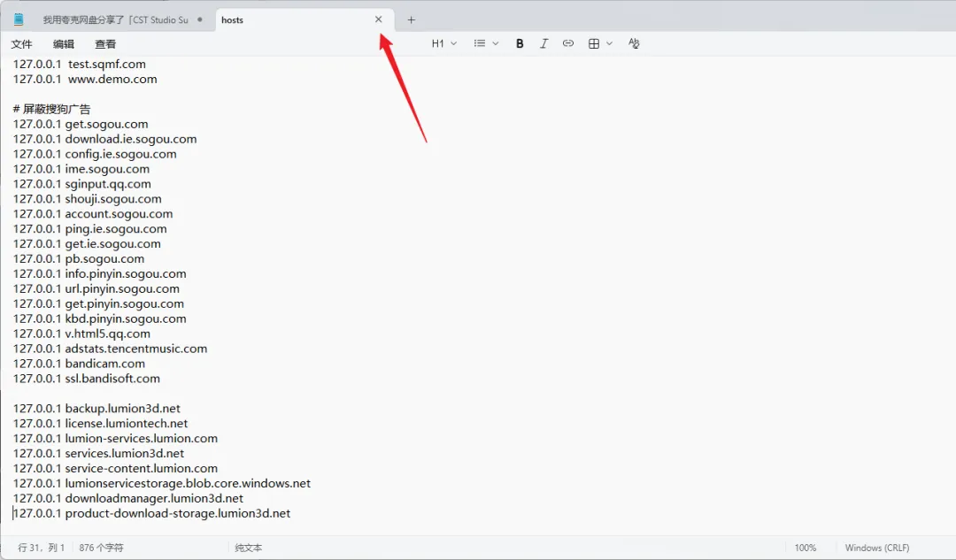The image size is (956, 560).
Task: Click the line get.pinyin.sogou.com
Action: tap(98, 303)
